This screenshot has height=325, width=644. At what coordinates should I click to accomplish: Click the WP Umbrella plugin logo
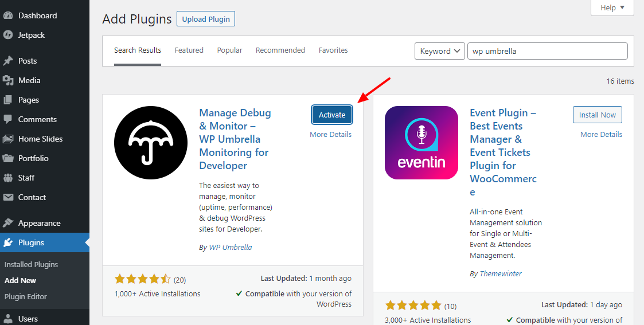tap(151, 143)
